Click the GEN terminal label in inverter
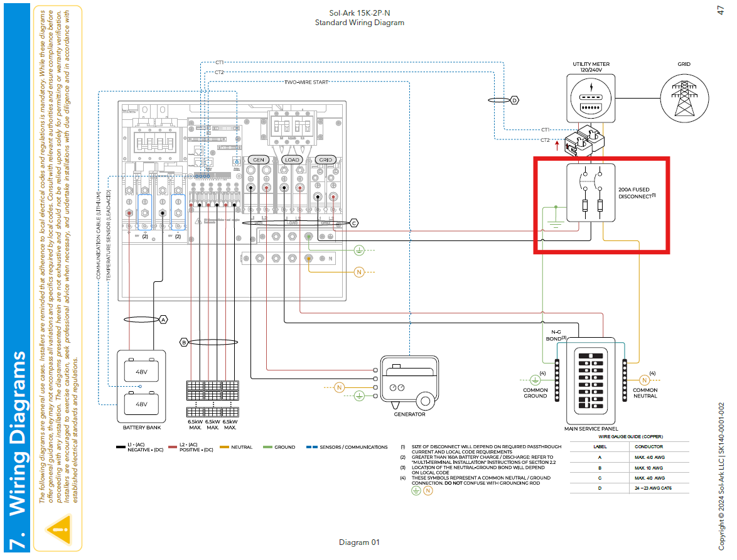The width and height of the screenshot is (737, 560). [x=259, y=160]
